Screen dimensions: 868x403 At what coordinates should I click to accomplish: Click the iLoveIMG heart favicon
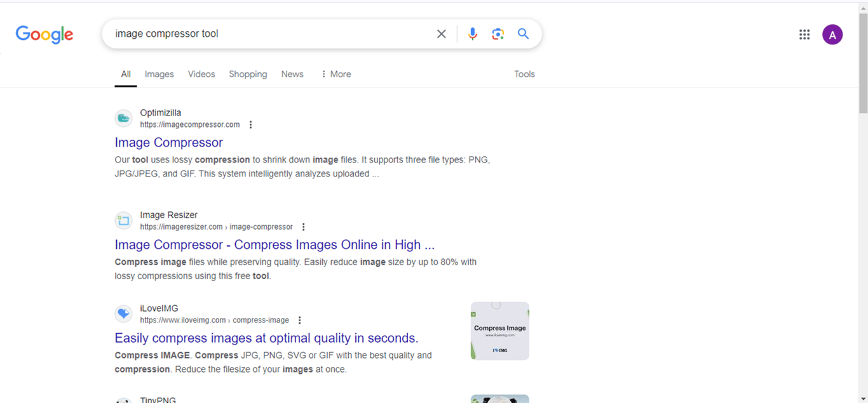pos(123,314)
